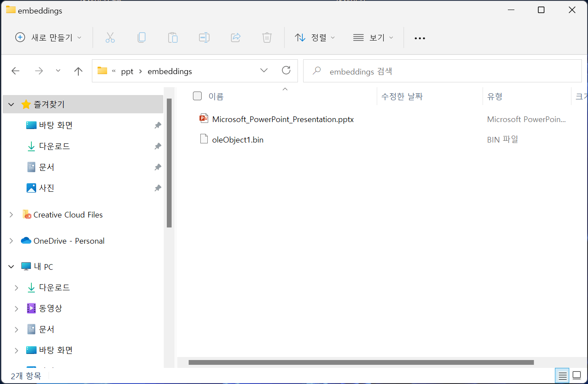588x384 pixels.
Task: Click the embeddings 검색 search box
Action: (x=443, y=71)
